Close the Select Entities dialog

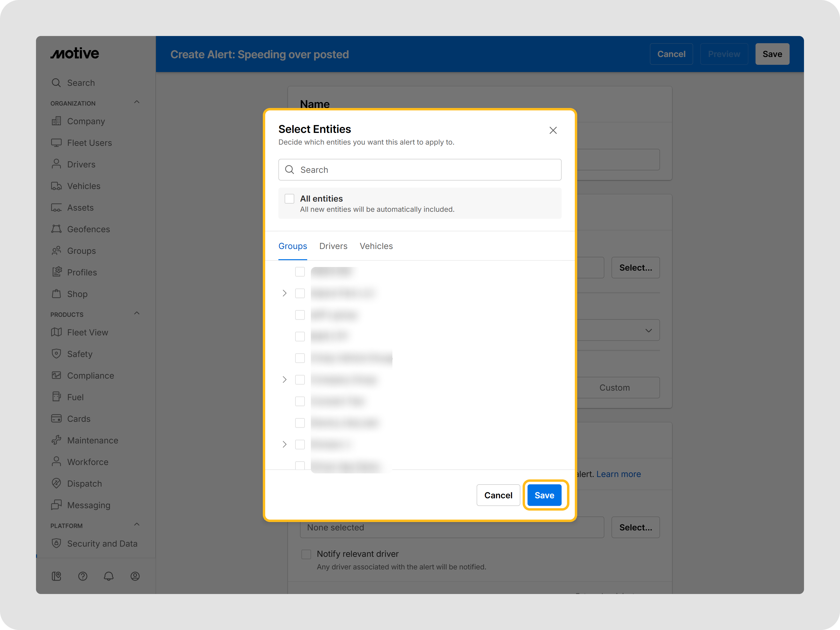tap(553, 130)
